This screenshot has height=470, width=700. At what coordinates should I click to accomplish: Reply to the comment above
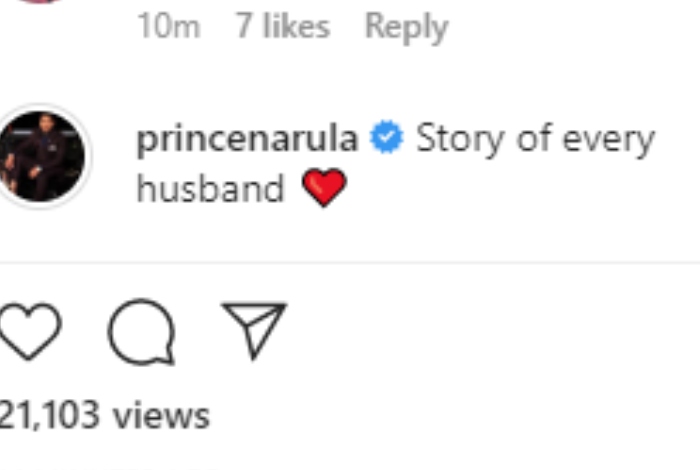(406, 27)
